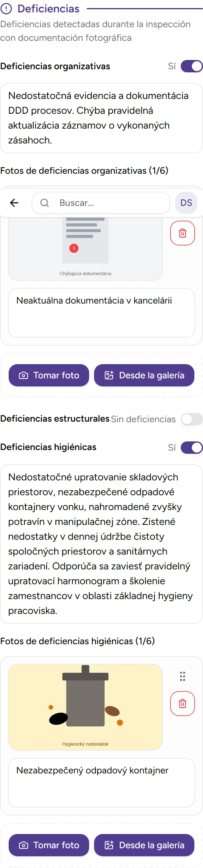Click the camera icon inside Tomar foto
Image resolution: width=203 pixels, height=868 pixels.
coord(23,375)
